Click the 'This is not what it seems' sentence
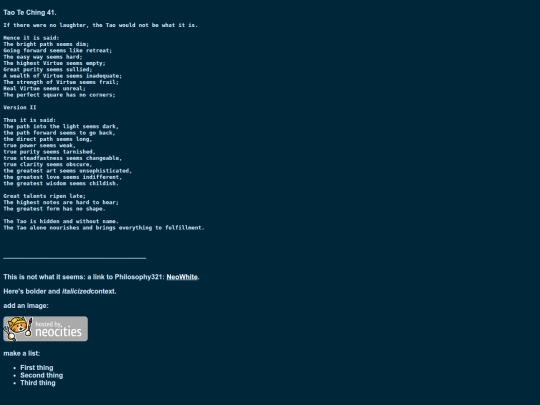540x405 pixels. point(101,277)
